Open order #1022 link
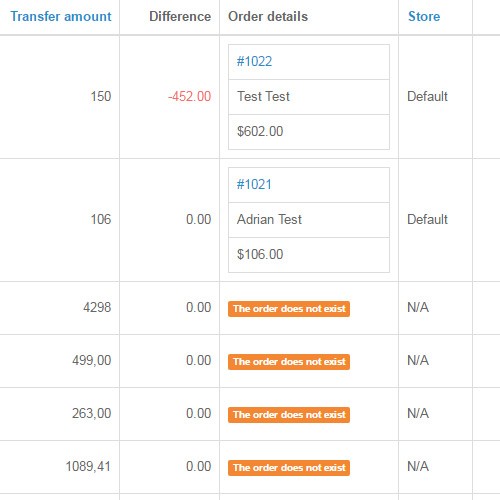This screenshot has width=500, height=500. [x=254, y=62]
